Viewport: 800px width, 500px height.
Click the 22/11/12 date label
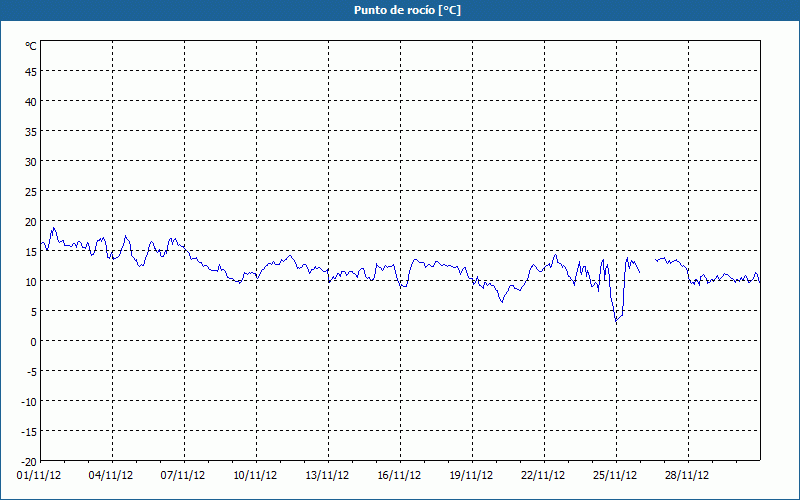543,476
